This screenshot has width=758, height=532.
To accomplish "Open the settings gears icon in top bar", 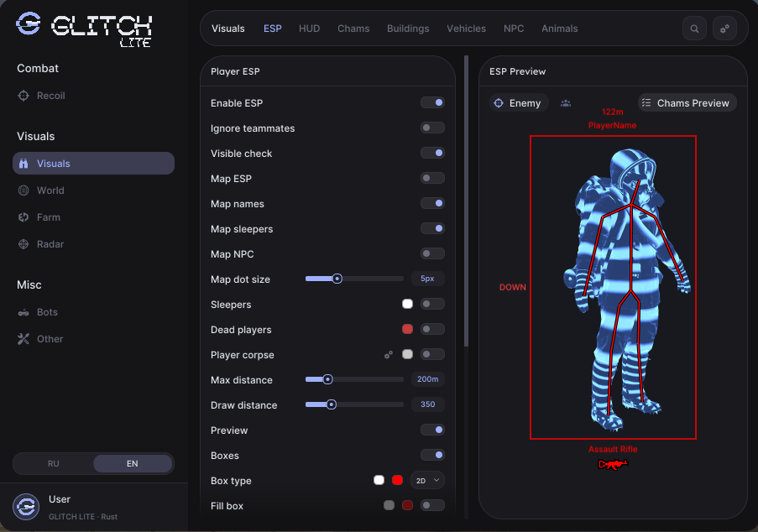I will click(724, 29).
